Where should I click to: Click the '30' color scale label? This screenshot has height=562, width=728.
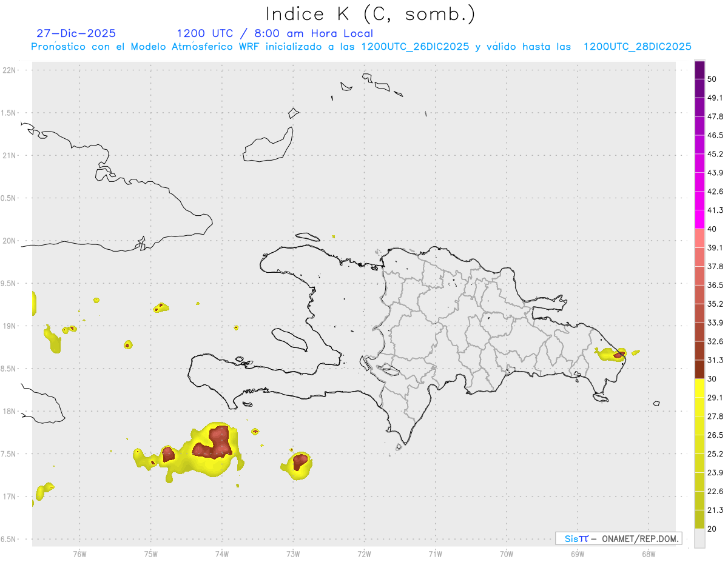point(712,379)
